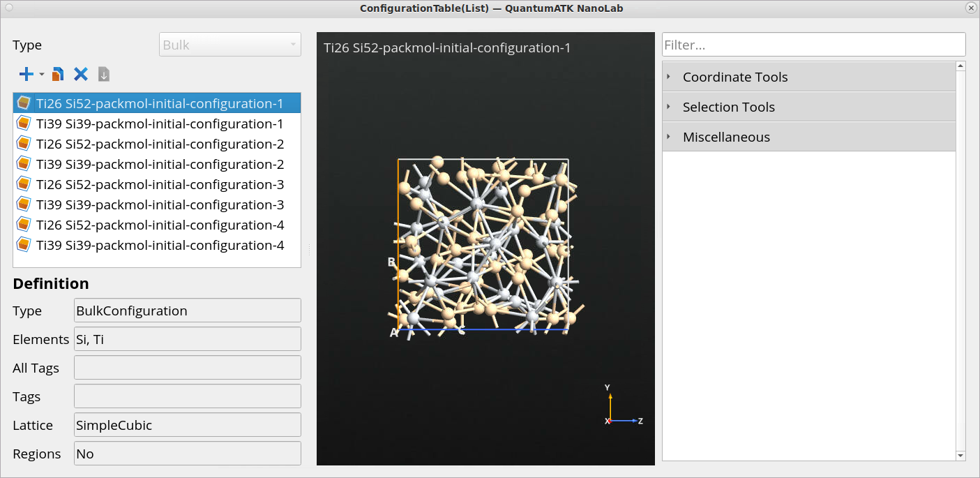Click the tools panel scrollbar down arrow
The image size is (980, 478).
[960, 456]
